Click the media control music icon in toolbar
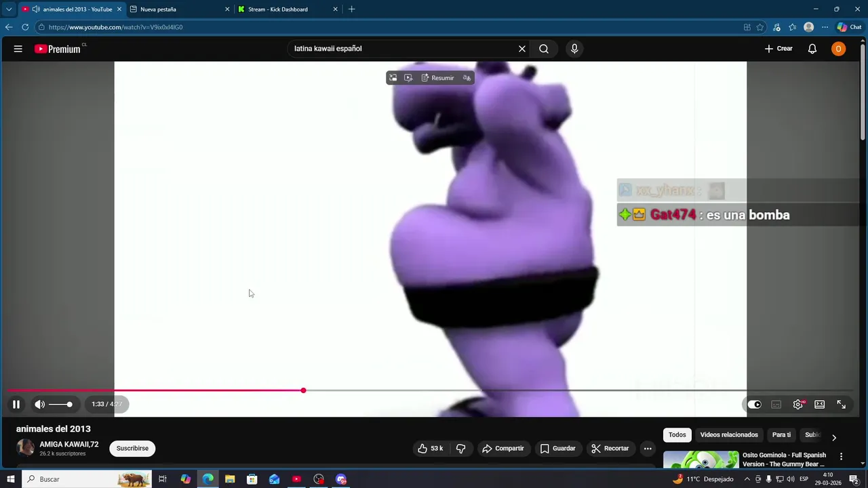The image size is (868, 488). (776, 27)
